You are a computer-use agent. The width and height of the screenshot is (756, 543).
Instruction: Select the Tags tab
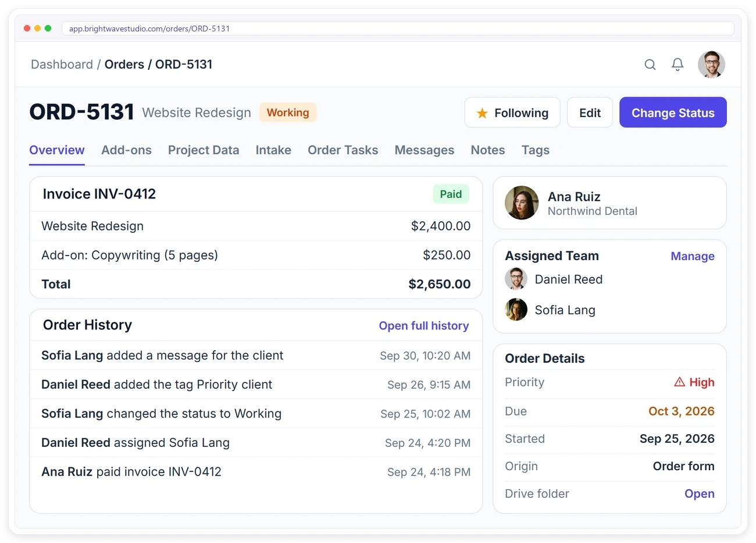pos(536,150)
